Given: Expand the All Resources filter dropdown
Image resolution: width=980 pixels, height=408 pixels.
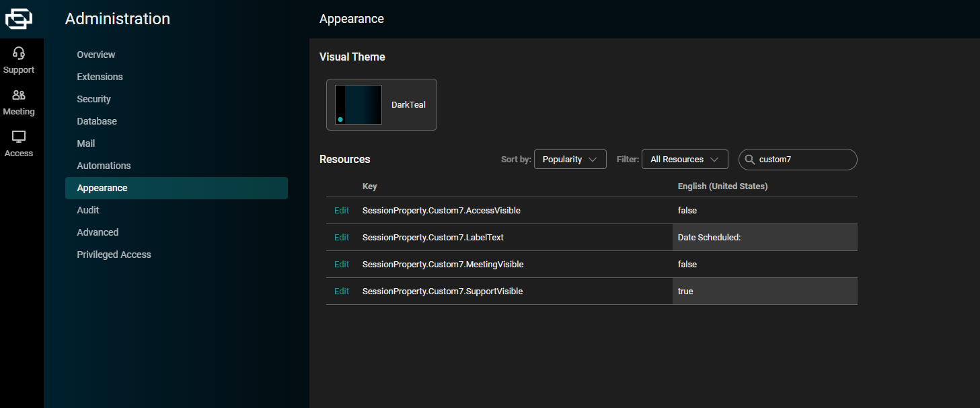Looking at the screenshot, I should tap(684, 160).
